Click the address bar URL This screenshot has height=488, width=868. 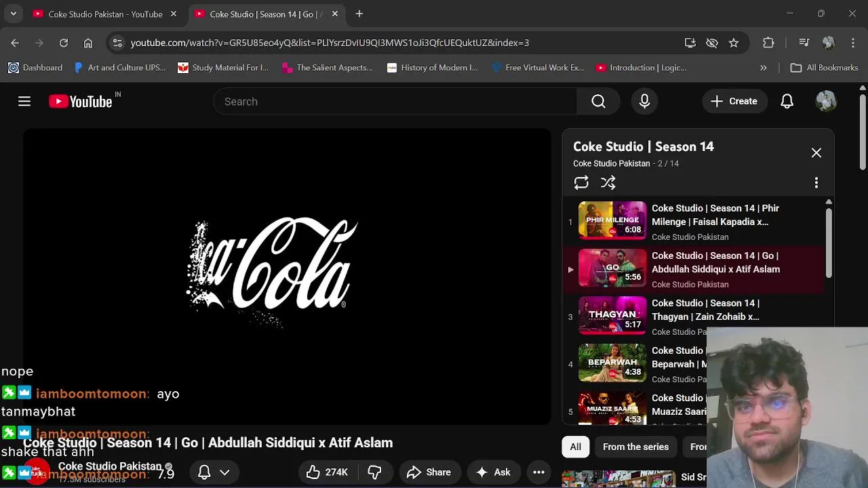coord(330,43)
